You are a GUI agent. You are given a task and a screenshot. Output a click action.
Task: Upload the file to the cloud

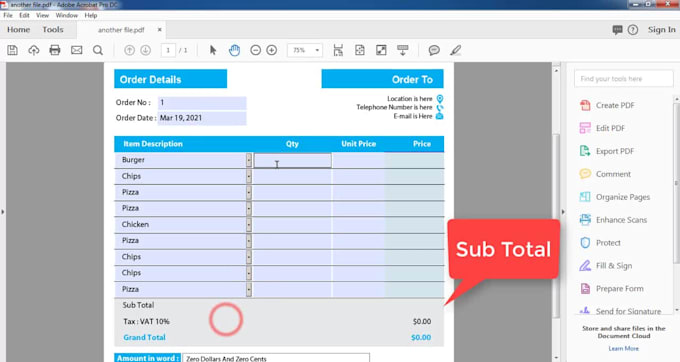[x=34, y=50]
